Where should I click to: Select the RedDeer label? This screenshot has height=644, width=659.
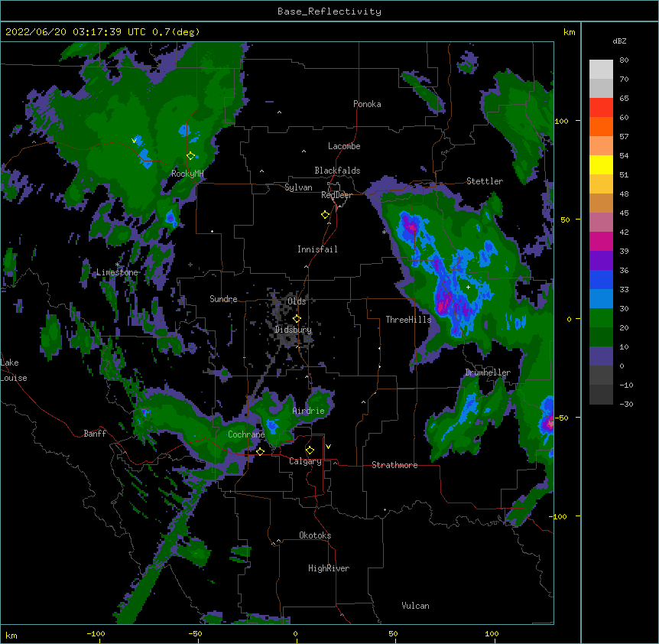336,195
